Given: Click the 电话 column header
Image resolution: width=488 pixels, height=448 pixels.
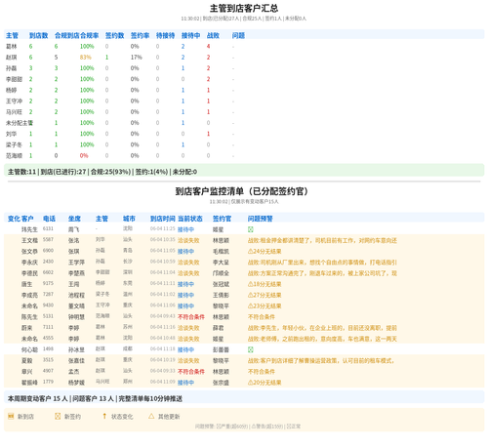Looking at the screenshot, I should click(49, 219).
